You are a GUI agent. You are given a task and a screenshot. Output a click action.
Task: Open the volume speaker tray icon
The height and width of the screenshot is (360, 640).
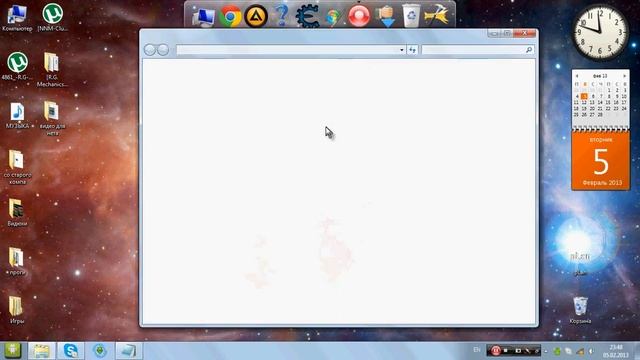[591, 351]
